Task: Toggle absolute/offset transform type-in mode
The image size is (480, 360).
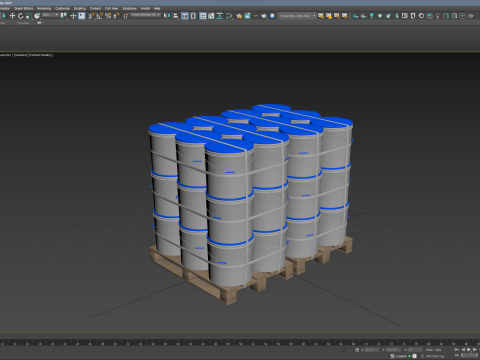Action: pyautogui.click(x=357, y=350)
